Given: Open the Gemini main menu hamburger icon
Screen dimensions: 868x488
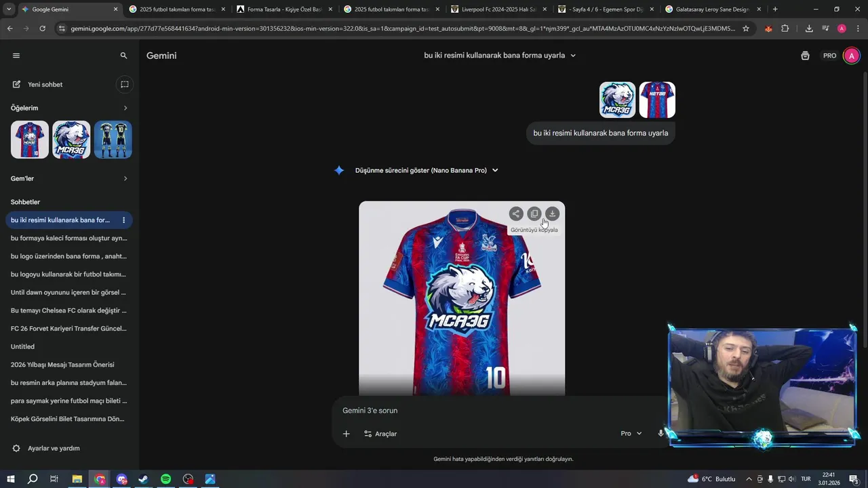Looking at the screenshot, I should point(16,56).
